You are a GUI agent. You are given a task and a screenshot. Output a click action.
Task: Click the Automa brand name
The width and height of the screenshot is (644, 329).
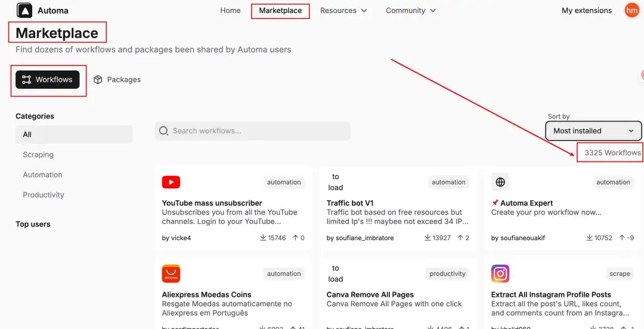[x=53, y=11]
